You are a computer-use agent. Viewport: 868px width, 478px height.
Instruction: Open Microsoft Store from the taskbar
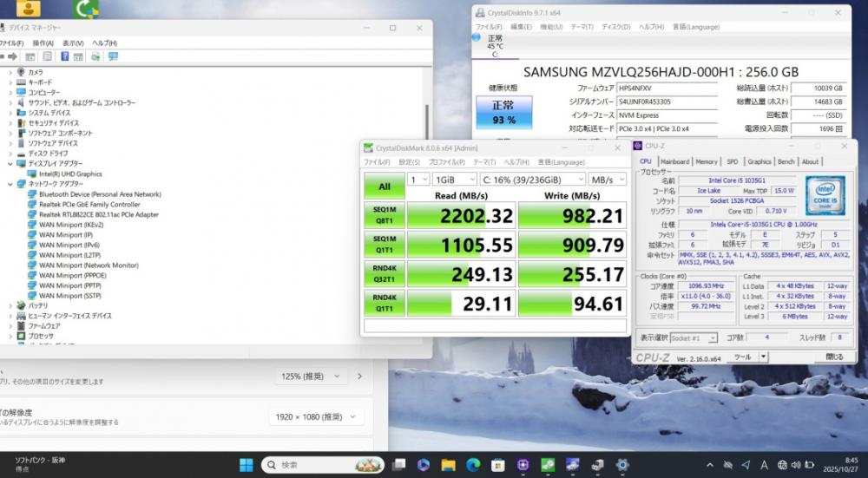point(497,465)
